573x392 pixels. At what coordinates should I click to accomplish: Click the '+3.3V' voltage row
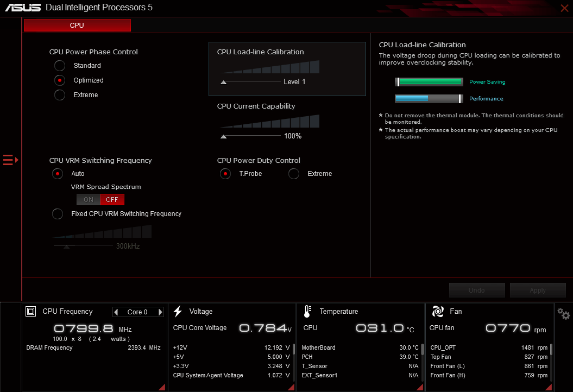(x=231, y=366)
